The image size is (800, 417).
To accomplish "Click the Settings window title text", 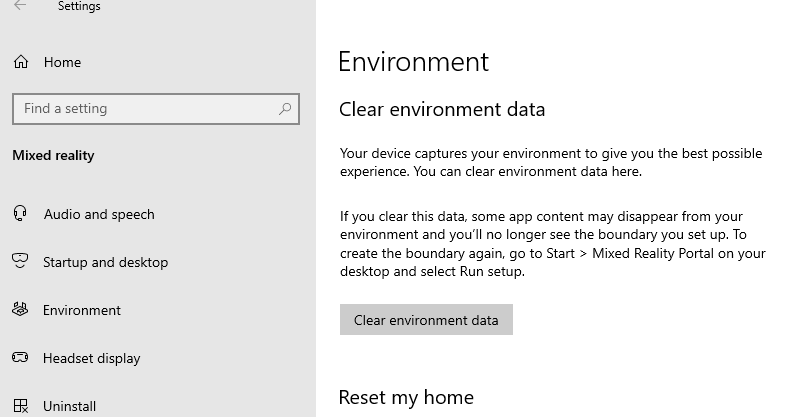I will point(79,6).
